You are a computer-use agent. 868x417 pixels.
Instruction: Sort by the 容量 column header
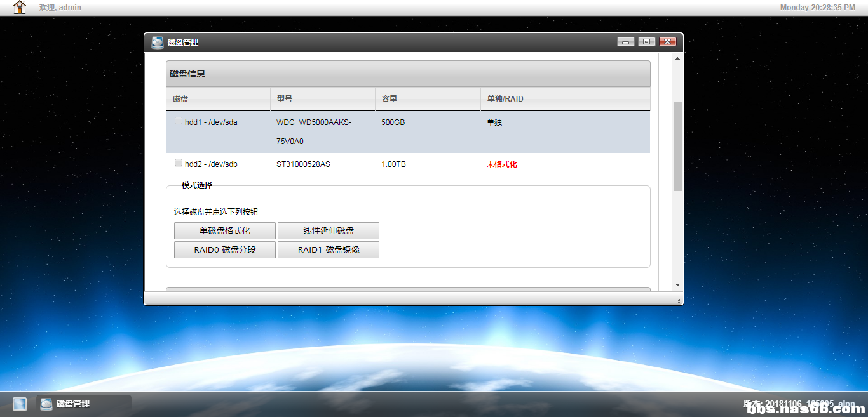click(x=427, y=99)
